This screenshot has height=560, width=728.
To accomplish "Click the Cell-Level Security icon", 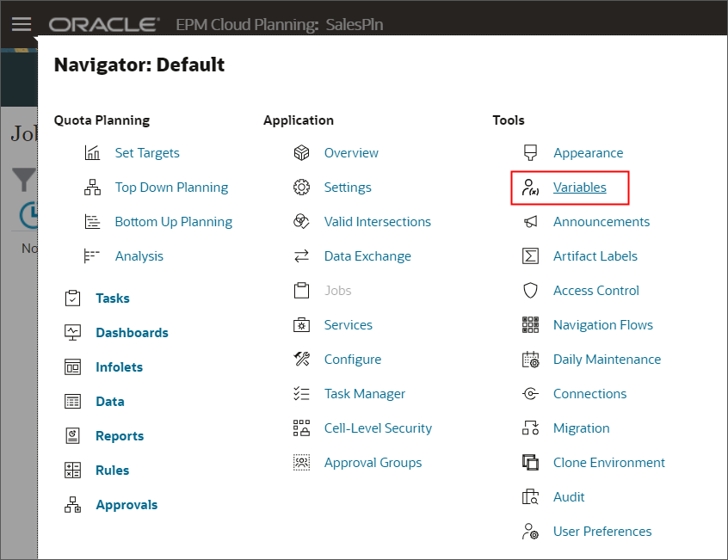I will pyautogui.click(x=301, y=428).
